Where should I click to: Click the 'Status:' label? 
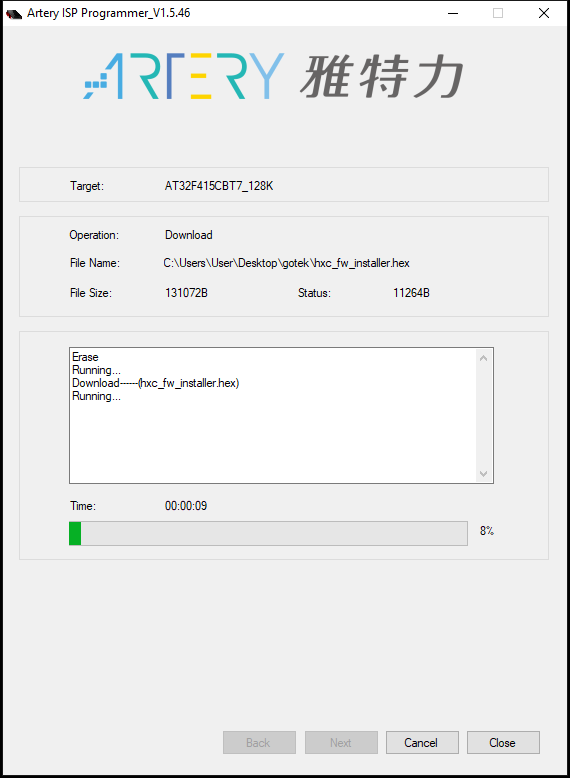[314, 293]
